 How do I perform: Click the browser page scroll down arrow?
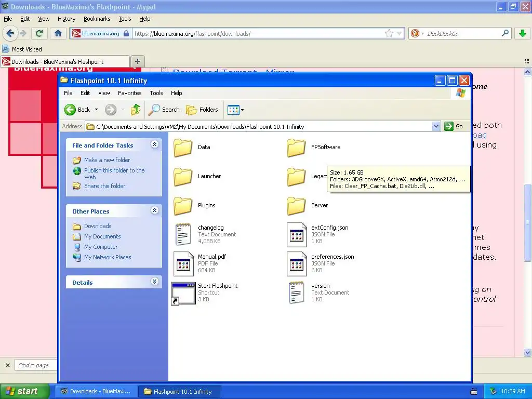point(527,352)
